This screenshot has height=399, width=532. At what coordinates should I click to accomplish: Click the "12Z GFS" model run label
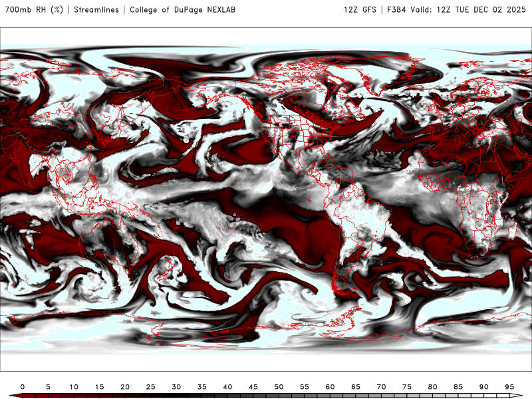(360, 9)
